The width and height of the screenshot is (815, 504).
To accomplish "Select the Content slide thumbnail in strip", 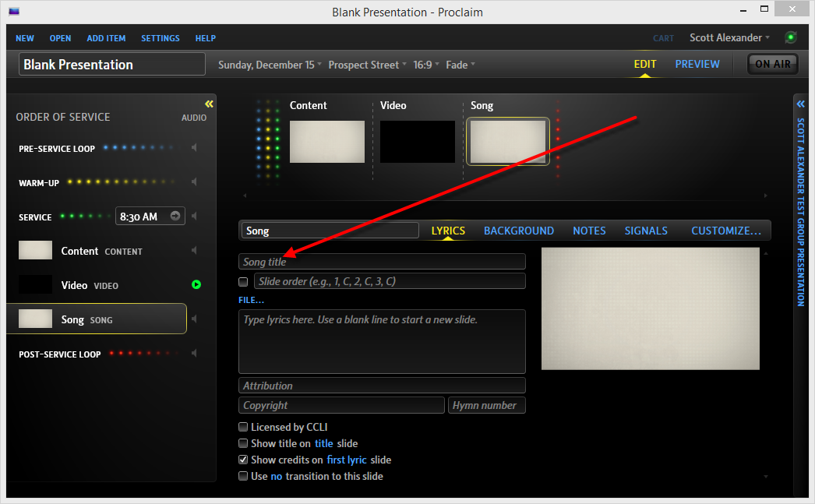I will coord(327,142).
